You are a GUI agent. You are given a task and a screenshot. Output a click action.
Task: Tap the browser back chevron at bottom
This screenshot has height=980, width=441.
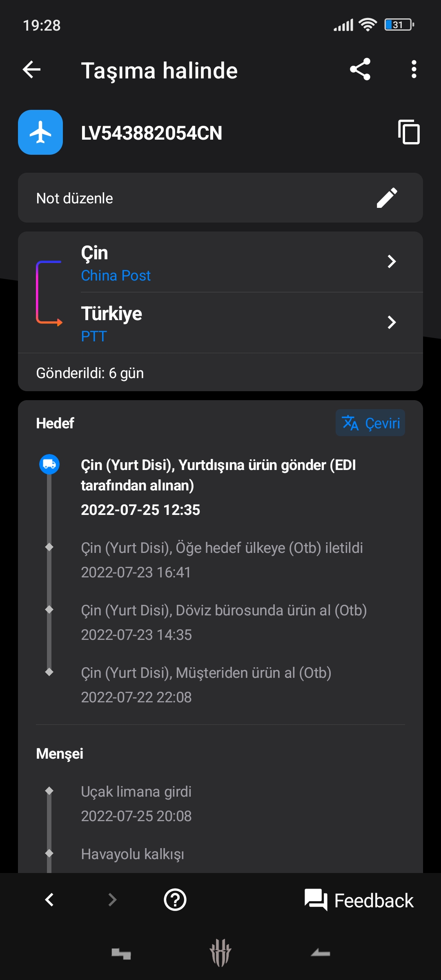49,900
